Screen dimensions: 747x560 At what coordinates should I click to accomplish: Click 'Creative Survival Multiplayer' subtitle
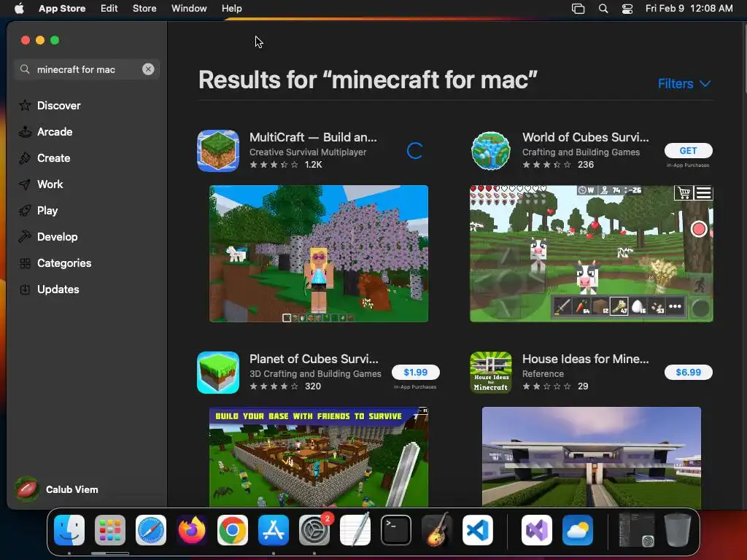(x=308, y=152)
